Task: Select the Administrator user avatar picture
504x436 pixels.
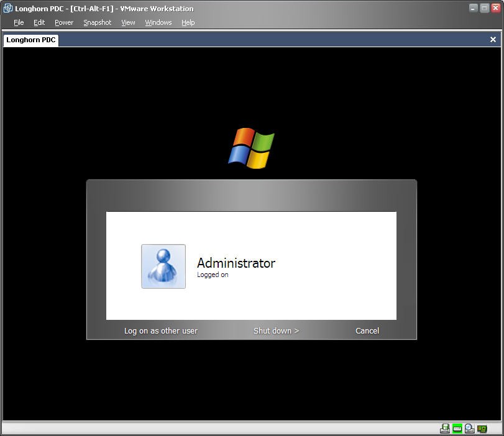Action: 163,266
